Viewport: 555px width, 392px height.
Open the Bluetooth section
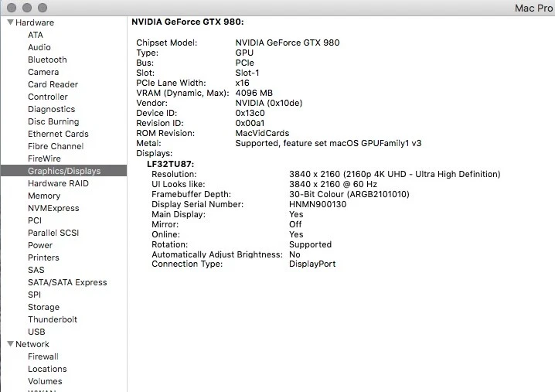47,60
